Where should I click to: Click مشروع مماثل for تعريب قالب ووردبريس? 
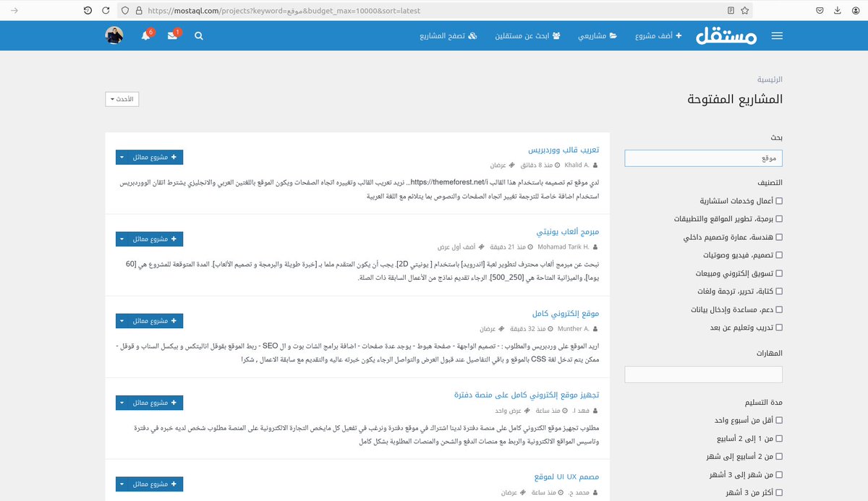155,157
